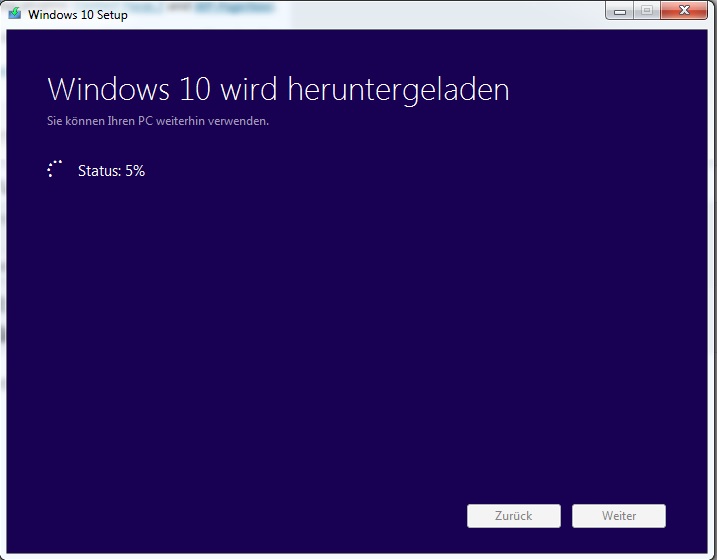Click the Weiter button
Image resolution: width=717 pixels, height=560 pixels.
[619, 516]
